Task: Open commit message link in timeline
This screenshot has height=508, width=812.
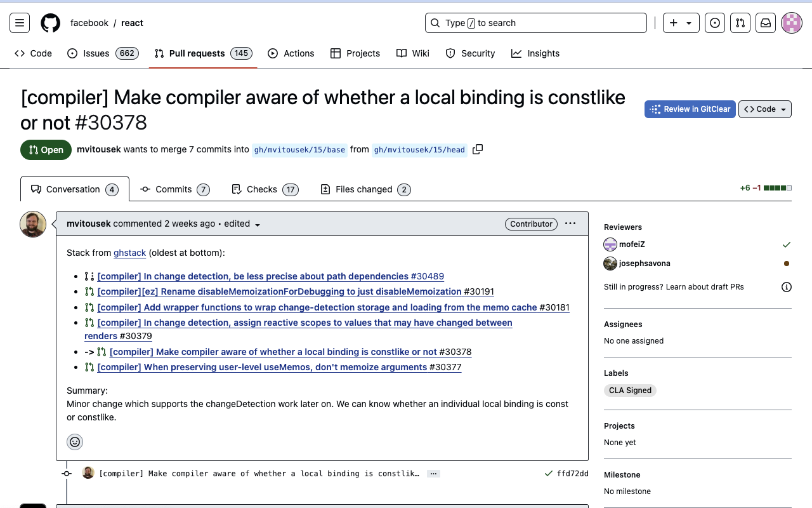Action: [x=259, y=474]
